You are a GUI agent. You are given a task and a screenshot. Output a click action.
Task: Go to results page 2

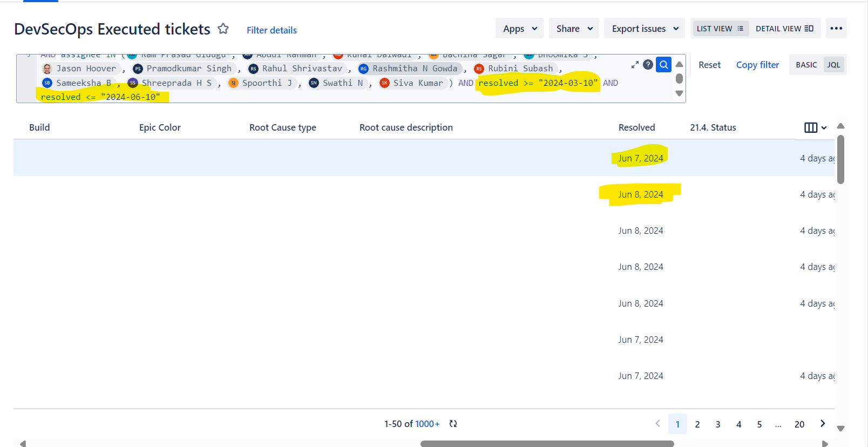pyautogui.click(x=697, y=424)
